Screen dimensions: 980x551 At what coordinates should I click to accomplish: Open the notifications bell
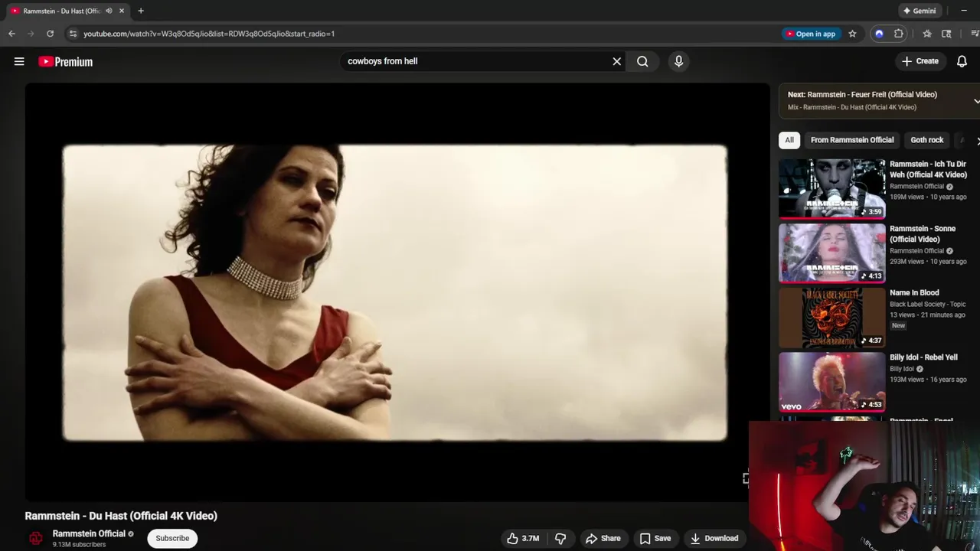tap(962, 61)
